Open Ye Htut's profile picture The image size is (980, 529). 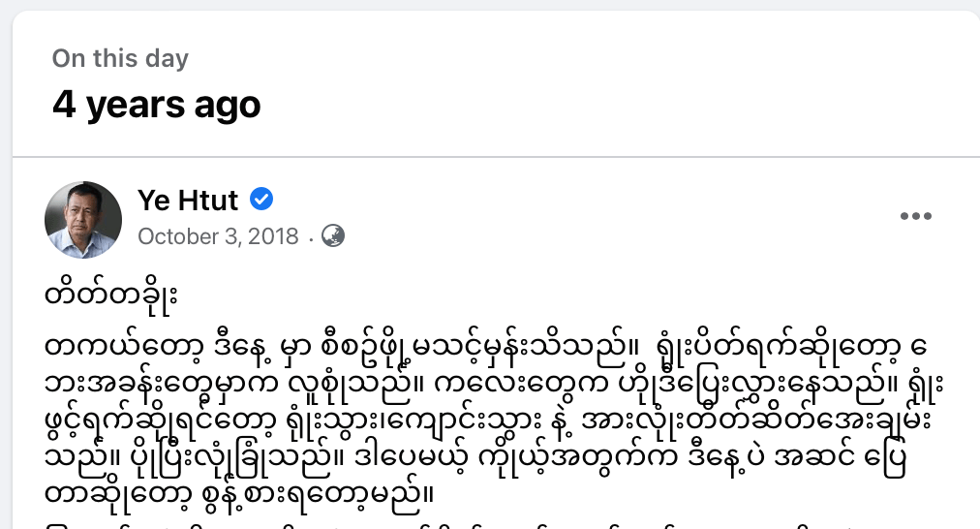[83, 220]
